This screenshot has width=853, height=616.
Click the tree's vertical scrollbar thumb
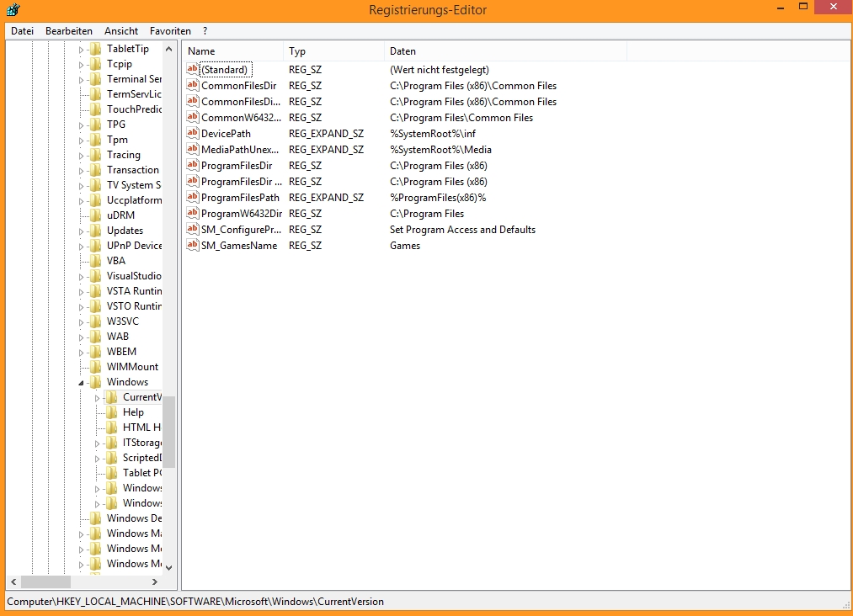click(x=168, y=432)
